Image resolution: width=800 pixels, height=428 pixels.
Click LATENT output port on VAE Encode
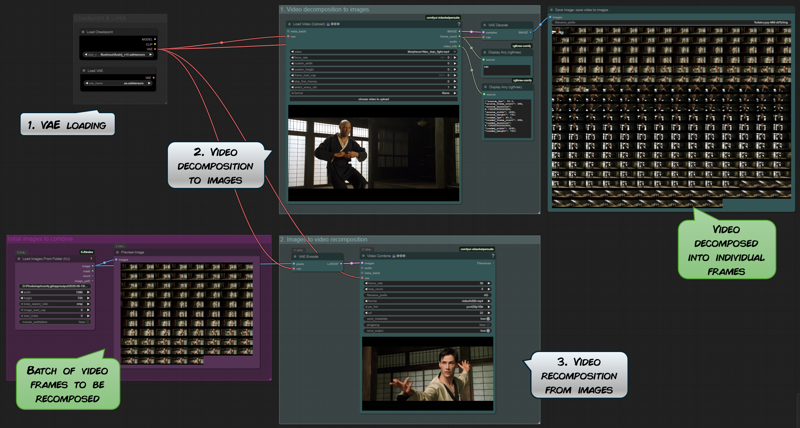pyautogui.click(x=341, y=264)
